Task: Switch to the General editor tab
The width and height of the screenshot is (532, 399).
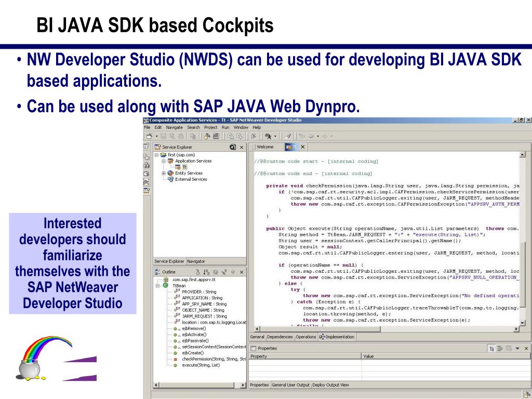Action: tap(257, 337)
